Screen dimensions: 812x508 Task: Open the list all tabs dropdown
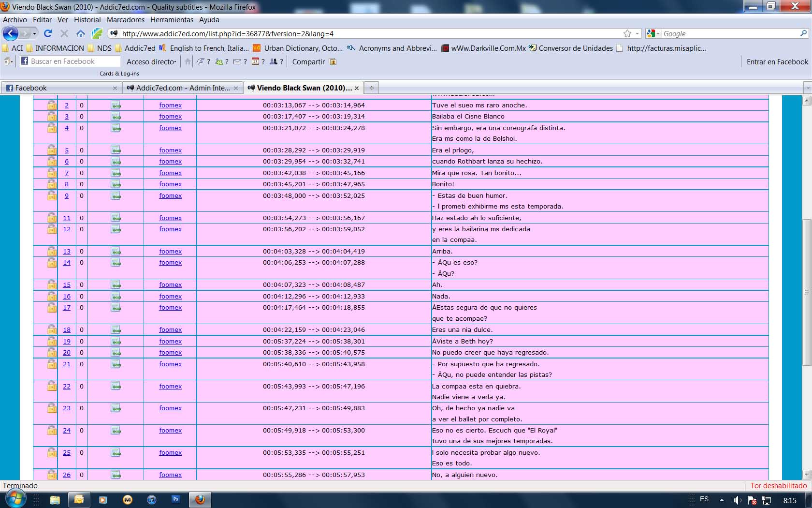coord(807,88)
